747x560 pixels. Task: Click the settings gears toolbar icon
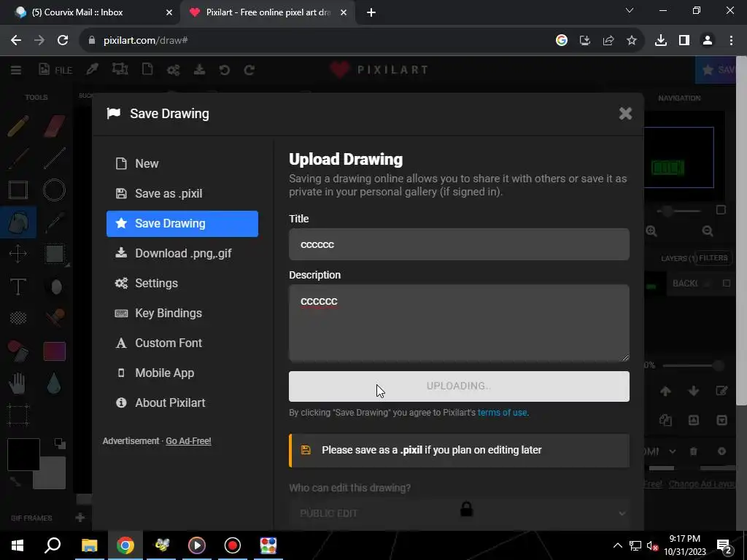tap(174, 70)
